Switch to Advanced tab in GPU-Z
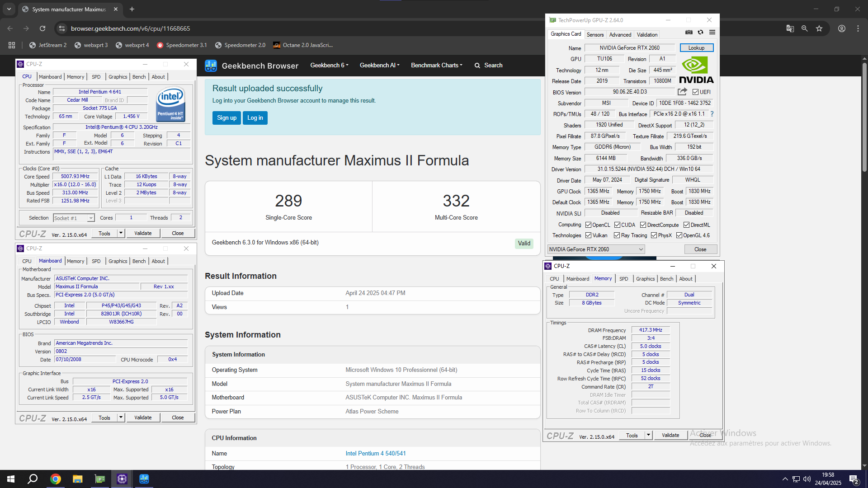868x488 pixels. 620,35
